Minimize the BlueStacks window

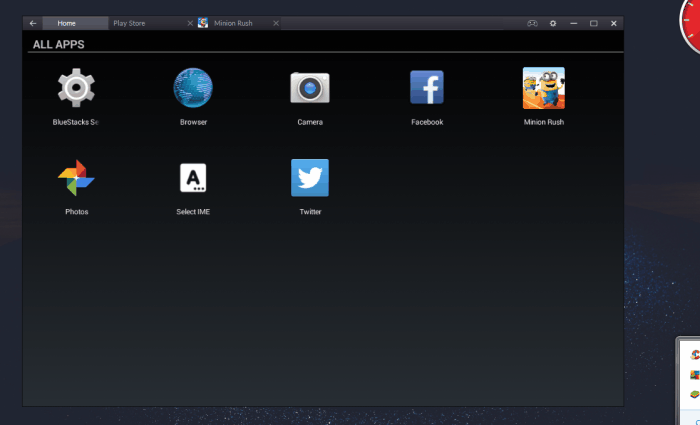[574, 23]
